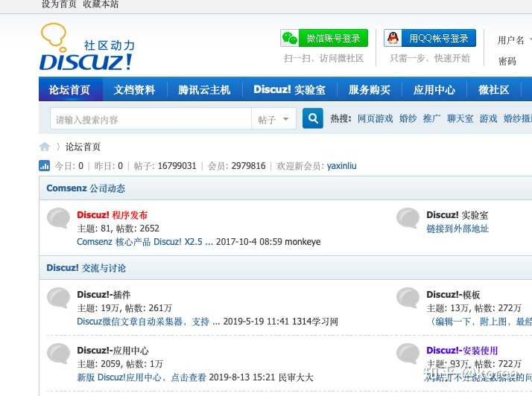The height and width of the screenshot is (396, 532).
Task: Open the Discuz!-应用中心 forum
Action: tap(113, 351)
